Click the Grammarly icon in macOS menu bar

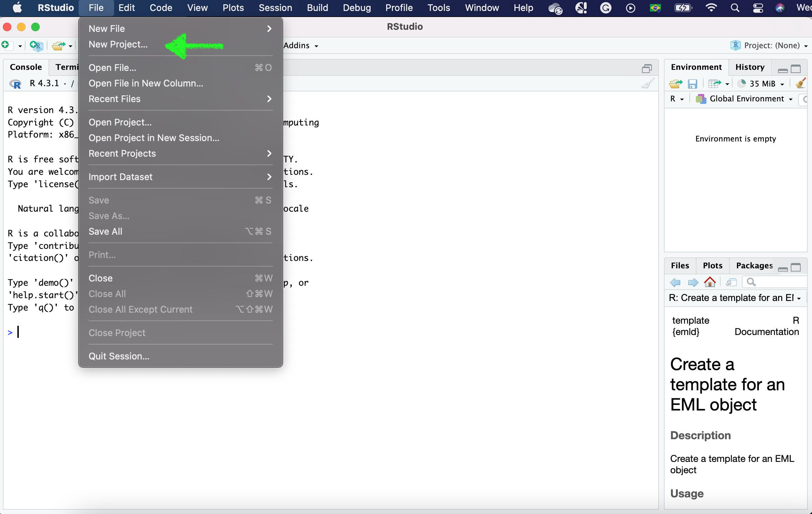[605, 8]
